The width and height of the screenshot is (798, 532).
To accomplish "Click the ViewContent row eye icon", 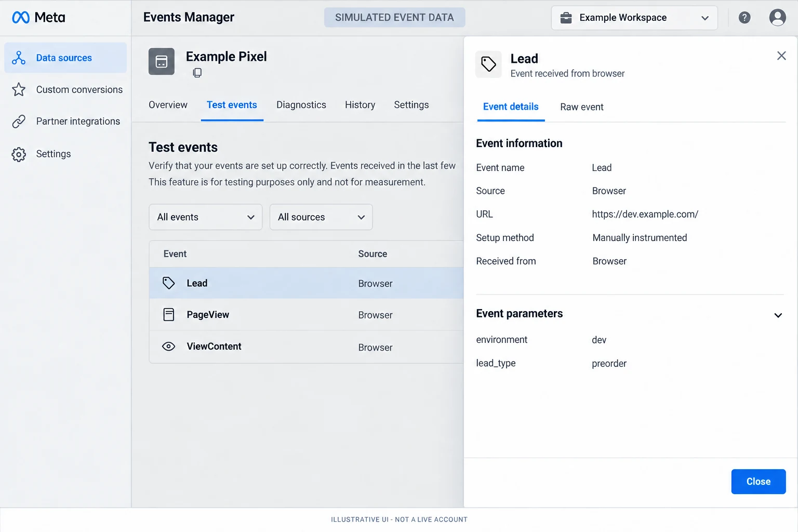I will (169, 347).
